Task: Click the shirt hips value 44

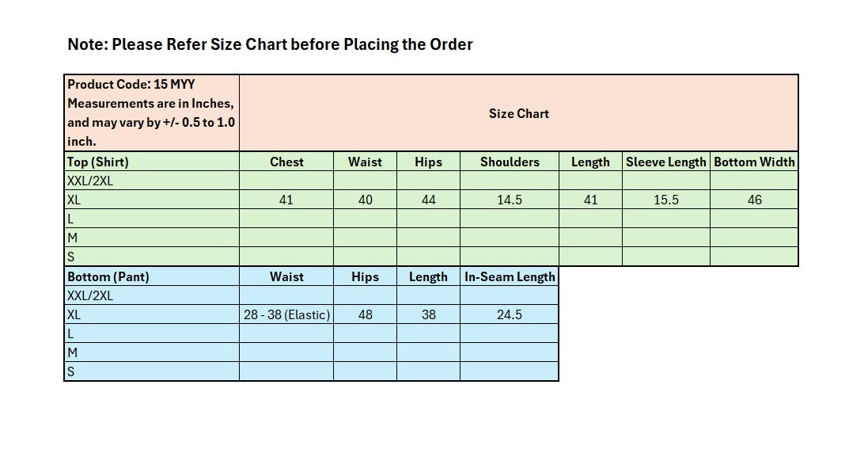Action: pos(428,200)
